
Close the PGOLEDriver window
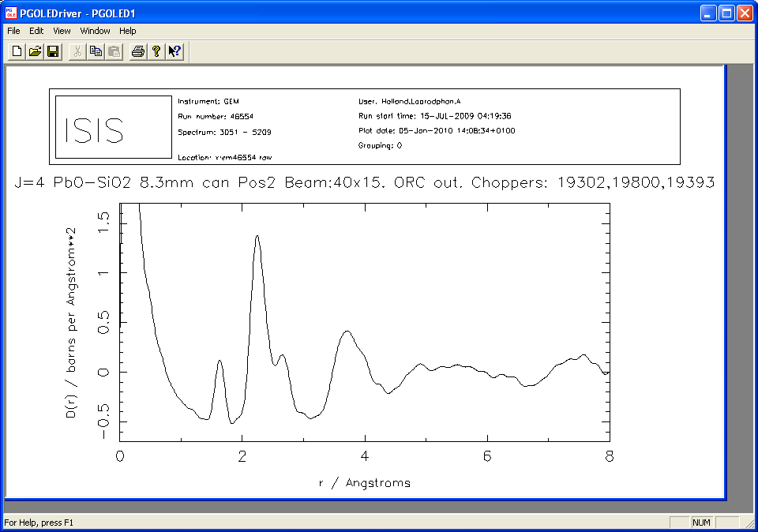point(744,13)
